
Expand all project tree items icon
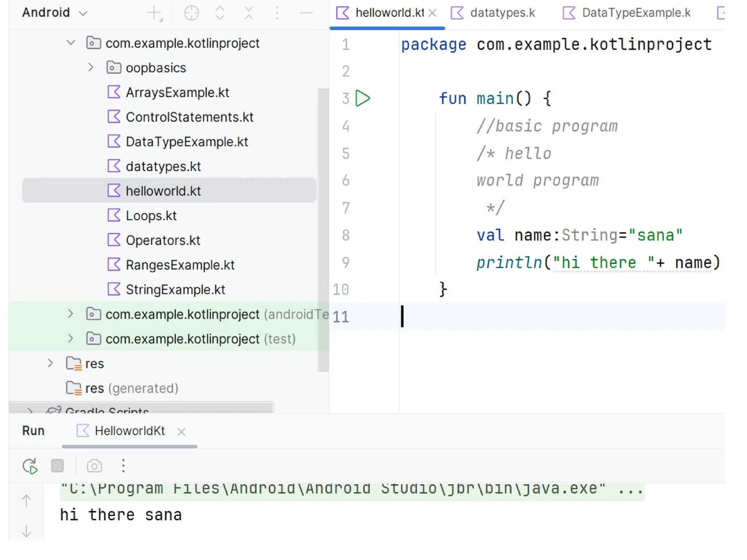pyautogui.click(x=220, y=13)
